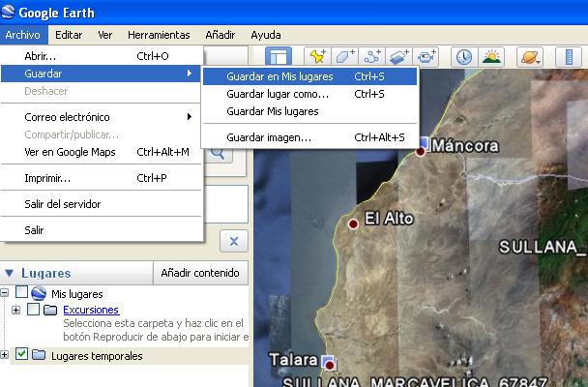Toggle sunlight across the landscape icon
This screenshot has height=387, width=588.
[492, 57]
